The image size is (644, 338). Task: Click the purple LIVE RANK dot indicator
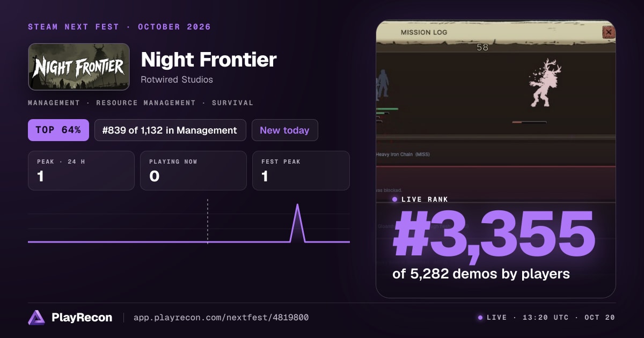click(395, 200)
